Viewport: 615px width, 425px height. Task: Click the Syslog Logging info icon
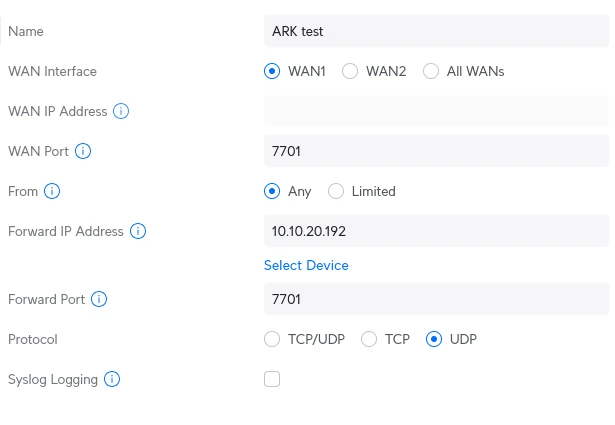(x=112, y=379)
